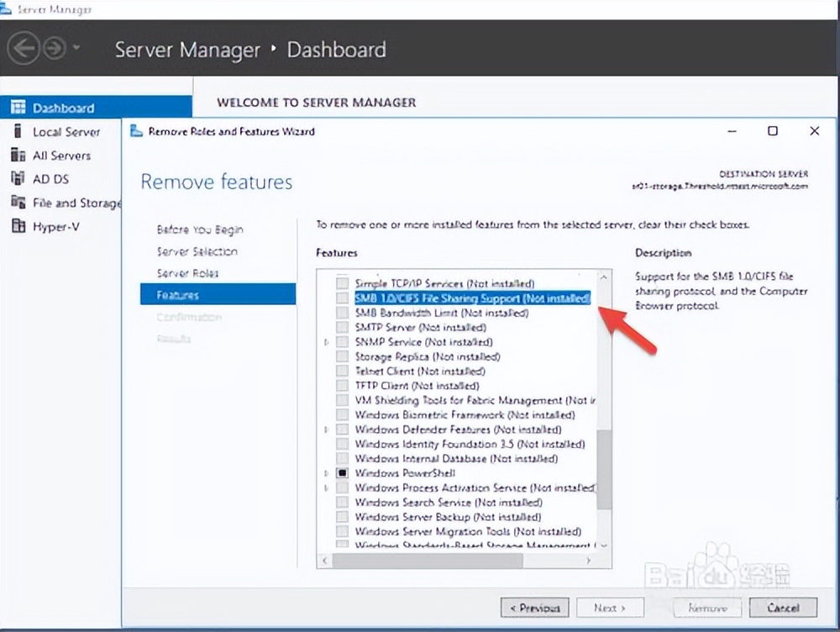Click the AD DS icon in sidebar
This screenshot has width=840, height=632.
pos(18,178)
